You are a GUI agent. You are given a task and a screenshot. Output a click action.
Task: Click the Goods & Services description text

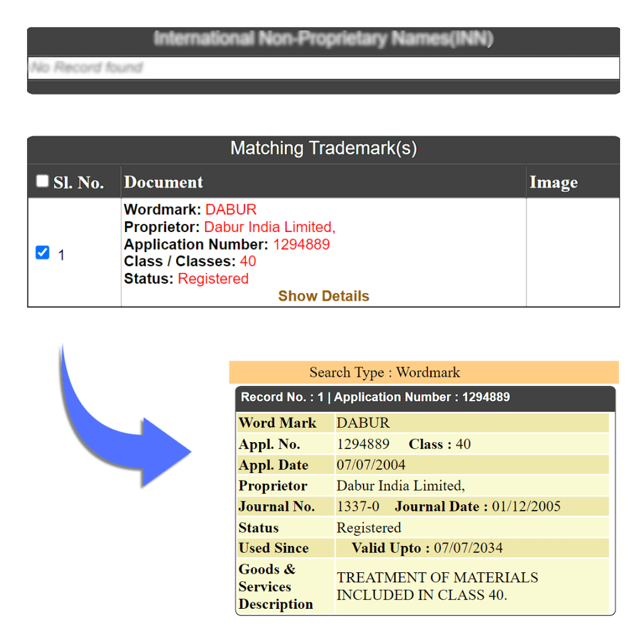click(437, 586)
